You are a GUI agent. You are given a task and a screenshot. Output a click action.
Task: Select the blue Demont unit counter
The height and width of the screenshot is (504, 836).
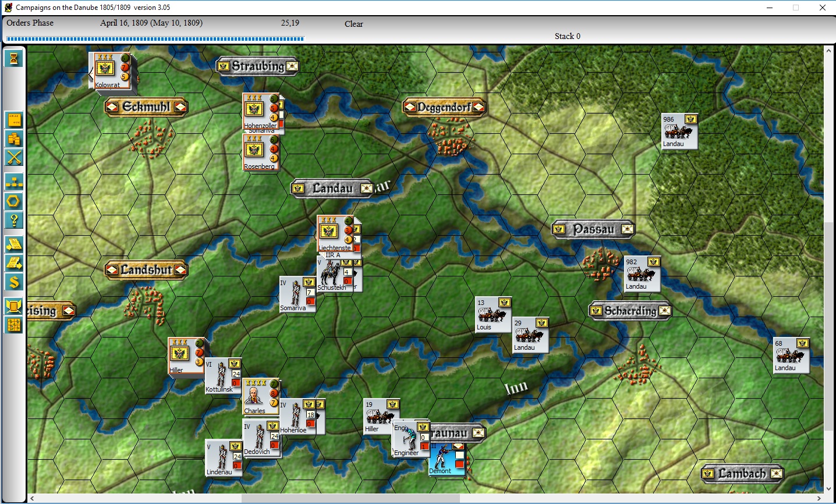pyautogui.click(x=447, y=459)
